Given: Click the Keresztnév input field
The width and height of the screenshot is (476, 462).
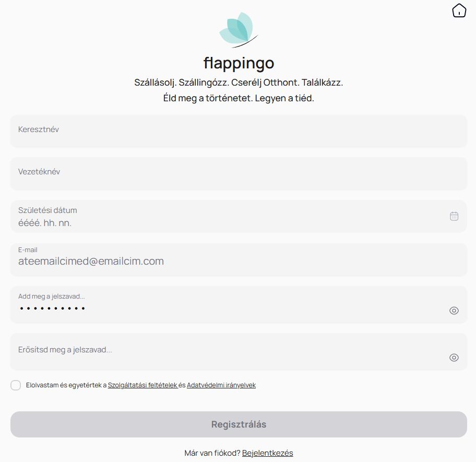Looking at the screenshot, I should pyautogui.click(x=238, y=131).
